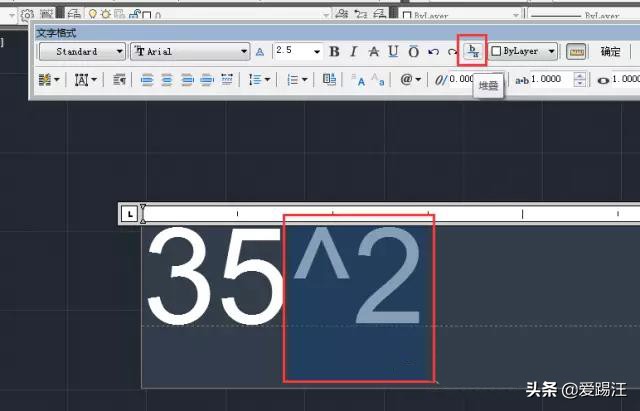This screenshot has width=640, height=411.
Task: Open the Arial font dropdown
Action: [x=190, y=52]
